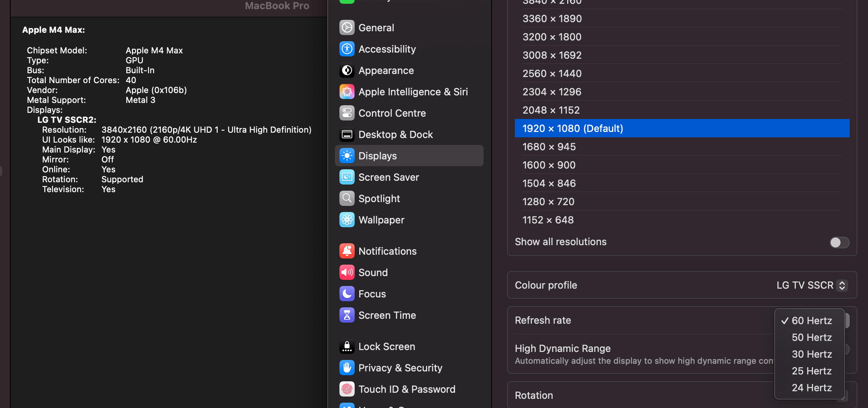Open Privacy & Security settings
Screen dimensions: 868x408
[x=400, y=368]
